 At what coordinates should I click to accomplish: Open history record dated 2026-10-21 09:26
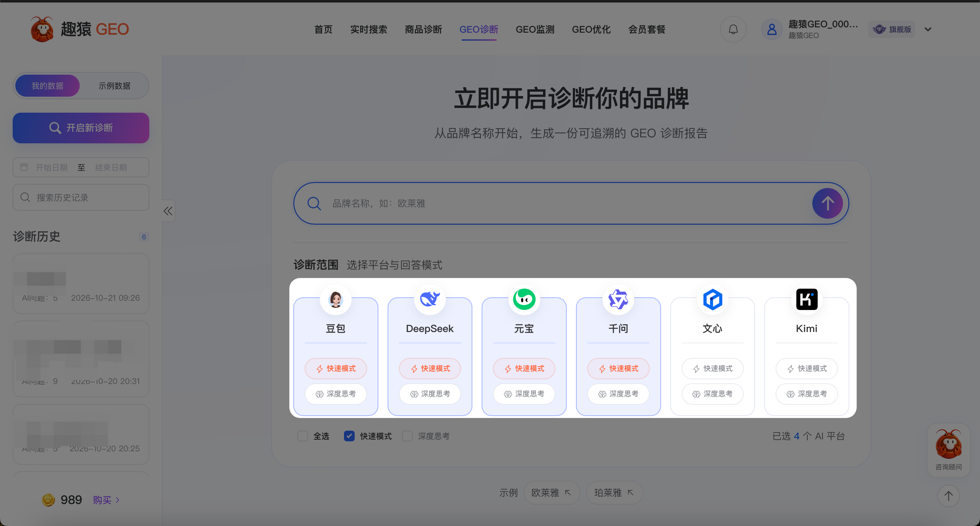(81, 283)
